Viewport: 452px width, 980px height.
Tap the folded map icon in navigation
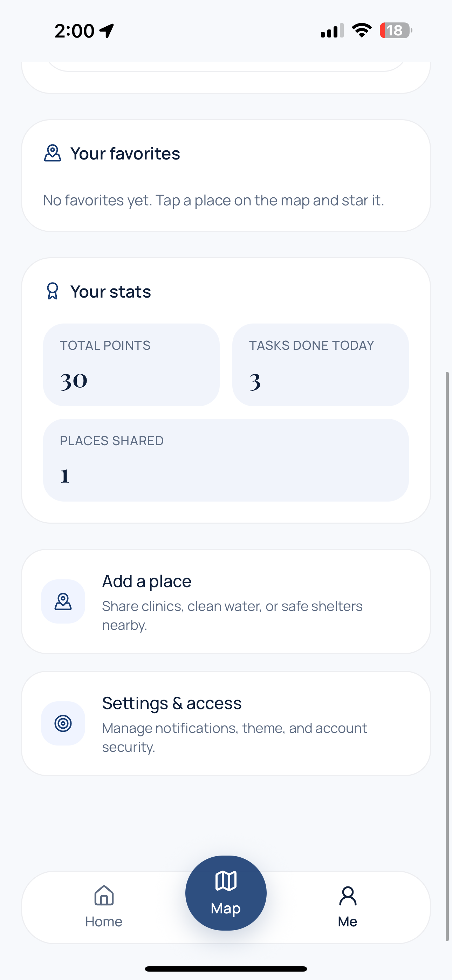click(226, 881)
